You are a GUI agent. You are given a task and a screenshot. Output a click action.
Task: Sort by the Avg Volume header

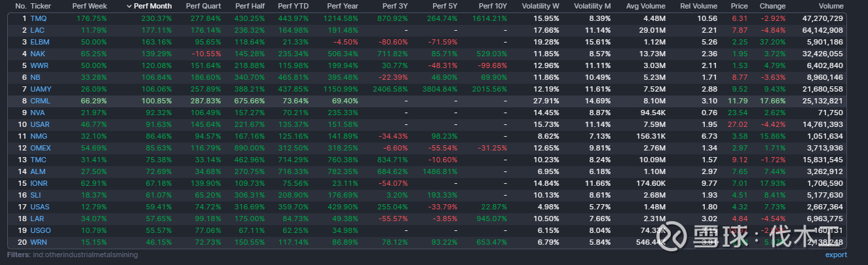coord(645,6)
